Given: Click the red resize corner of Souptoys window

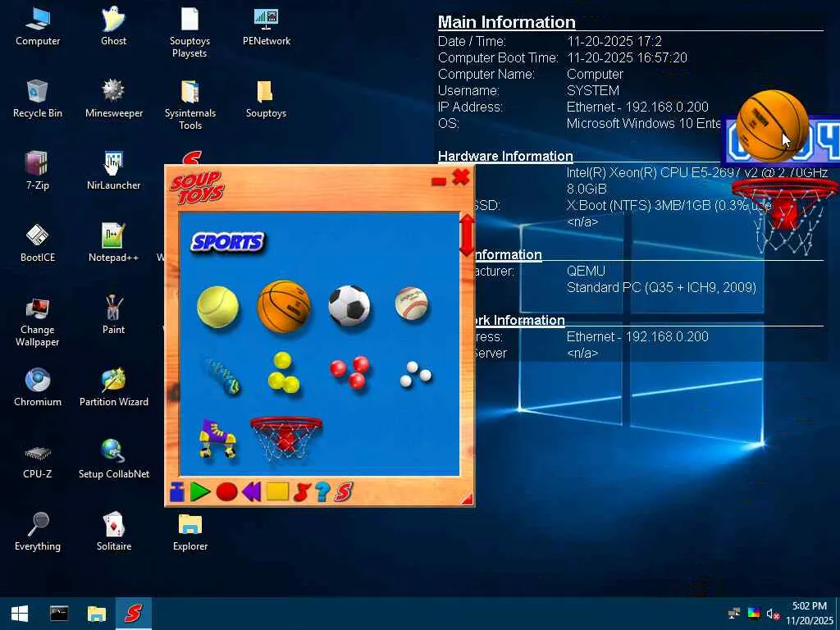Looking at the screenshot, I should coord(467,499).
